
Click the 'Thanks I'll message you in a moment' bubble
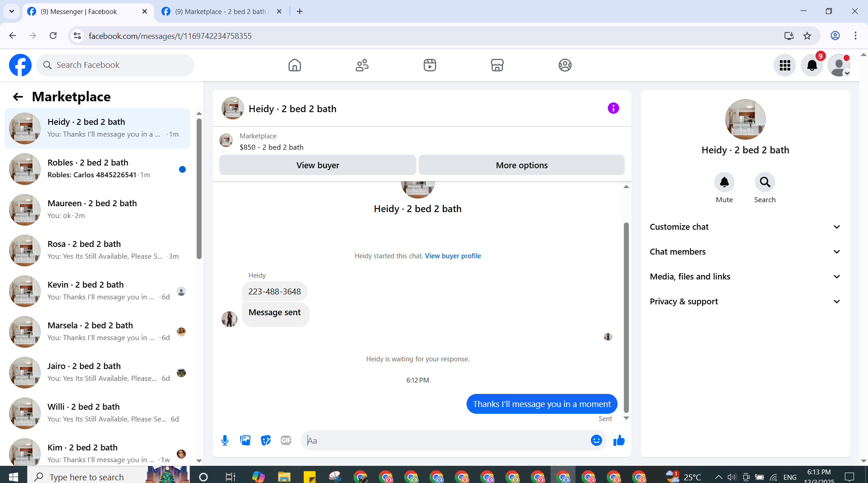click(x=542, y=404)
